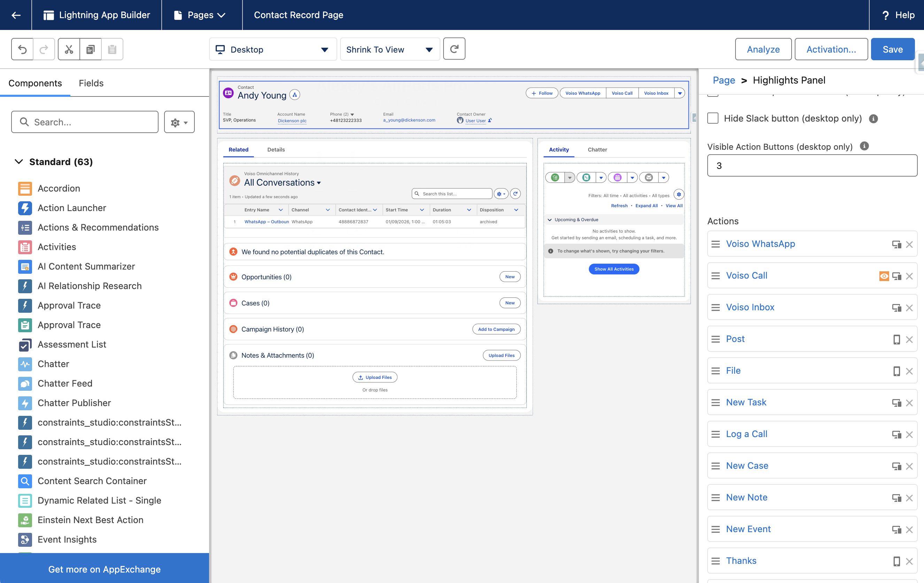Click the Page breadcrumb link

click(724, 80)
